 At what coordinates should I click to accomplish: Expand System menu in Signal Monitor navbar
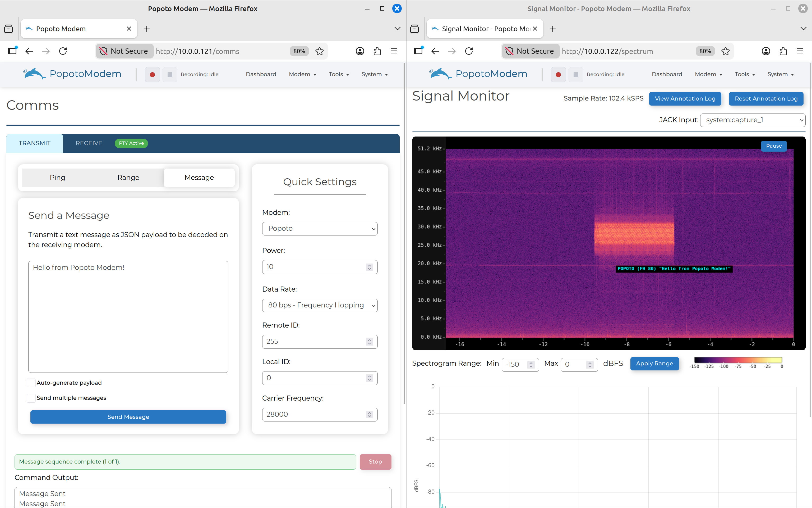coord(781,74)
